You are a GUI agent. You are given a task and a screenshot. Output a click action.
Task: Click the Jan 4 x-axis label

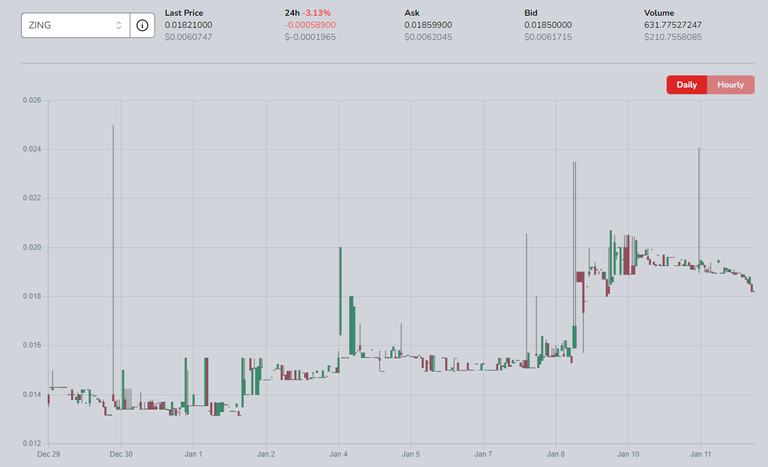coord(338,454)
